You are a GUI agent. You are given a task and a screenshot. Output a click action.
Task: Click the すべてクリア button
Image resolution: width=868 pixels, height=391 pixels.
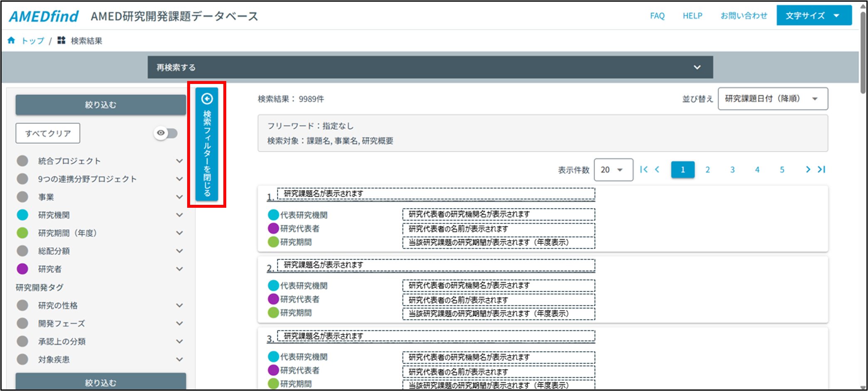click(x=48, y=133)
